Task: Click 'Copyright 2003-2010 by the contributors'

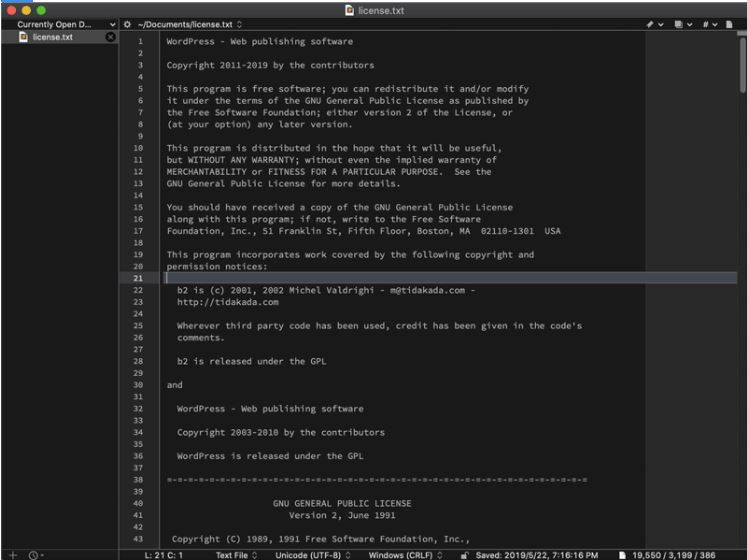Action: [281, 432]
